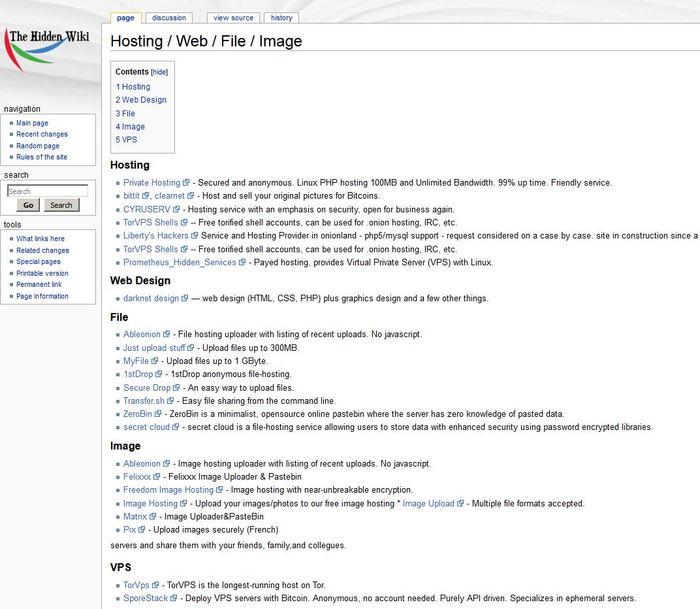This screenshot has width=700, height=609.
Task: Open the Image Upload link
Action: click(x=428, y=503)
